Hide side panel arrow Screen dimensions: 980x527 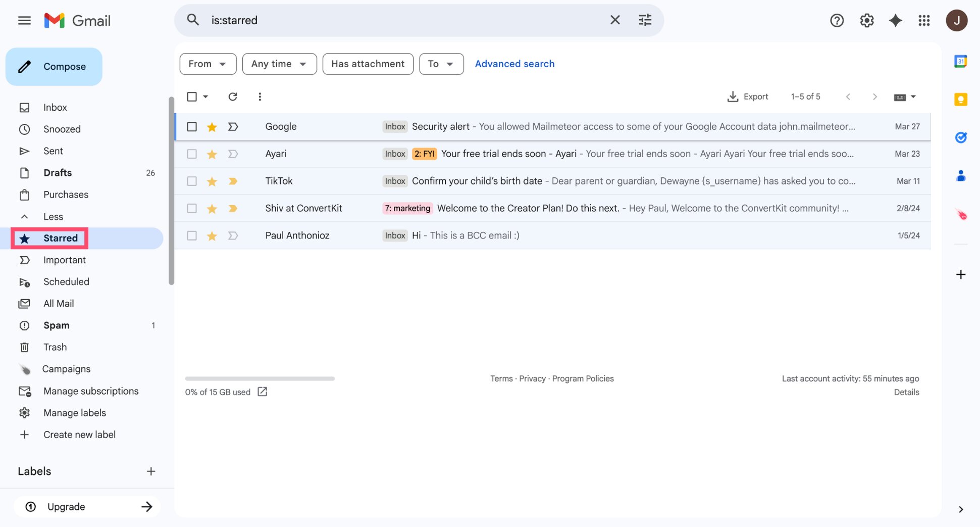[960, 509]
